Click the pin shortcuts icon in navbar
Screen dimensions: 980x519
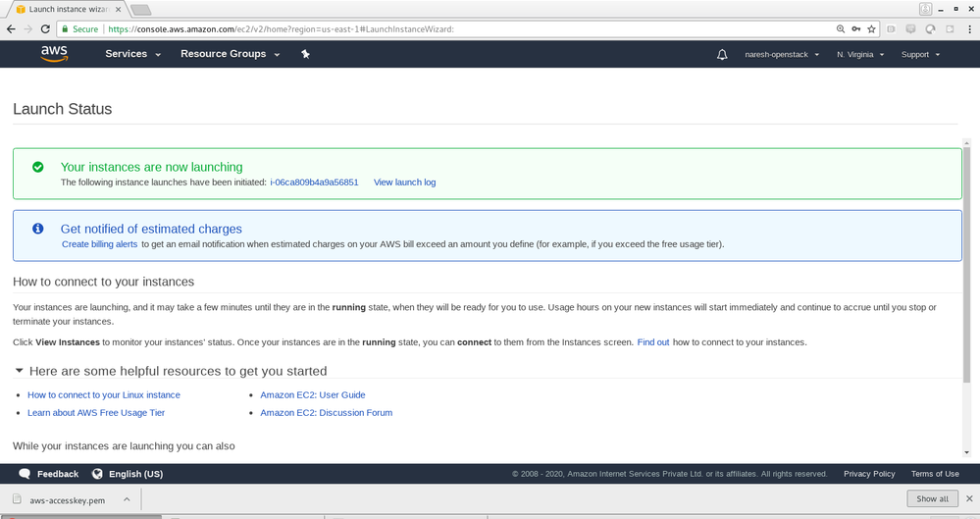(305, 54)
